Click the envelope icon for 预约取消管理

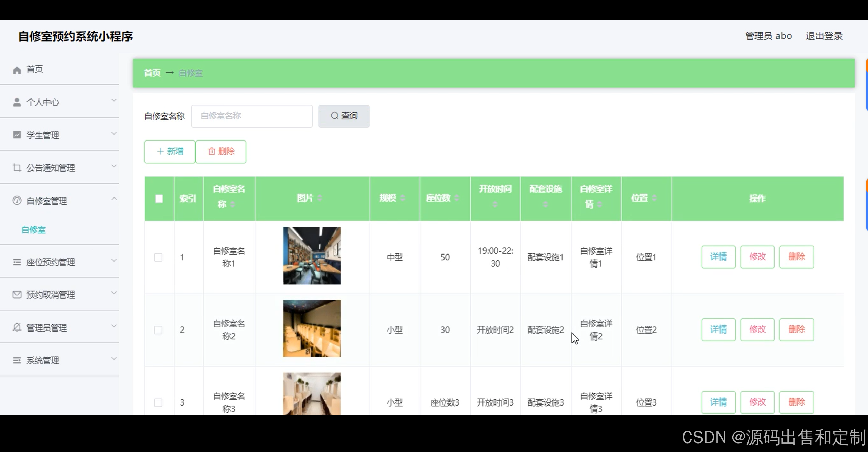tap(17, 295)
